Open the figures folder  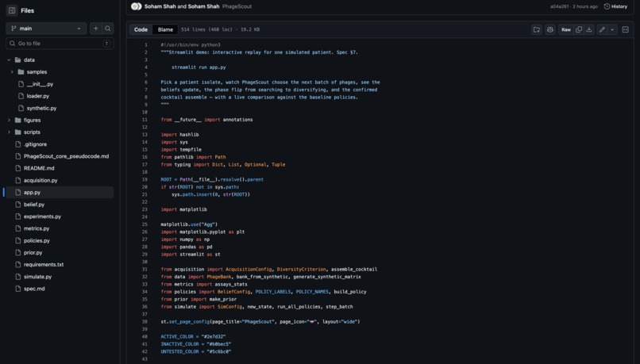(x=32, y=121)
